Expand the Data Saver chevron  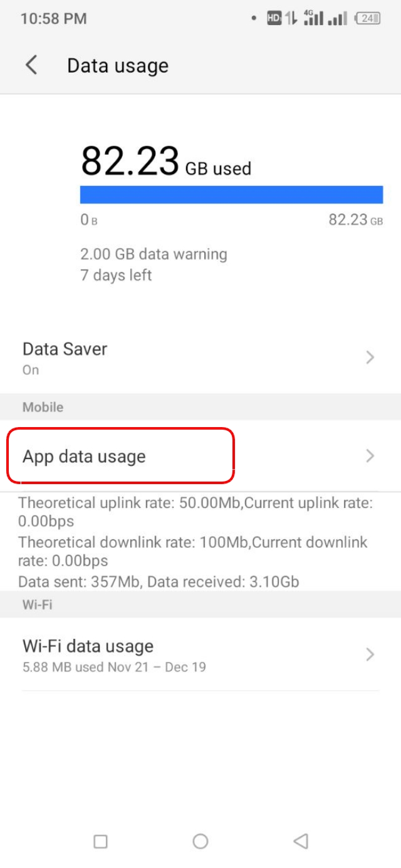point(369,357)
